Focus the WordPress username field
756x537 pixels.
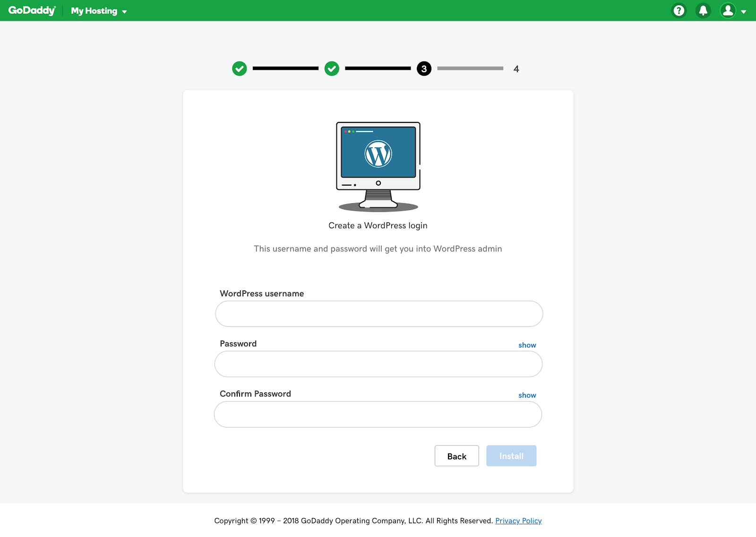coord(379,314)
